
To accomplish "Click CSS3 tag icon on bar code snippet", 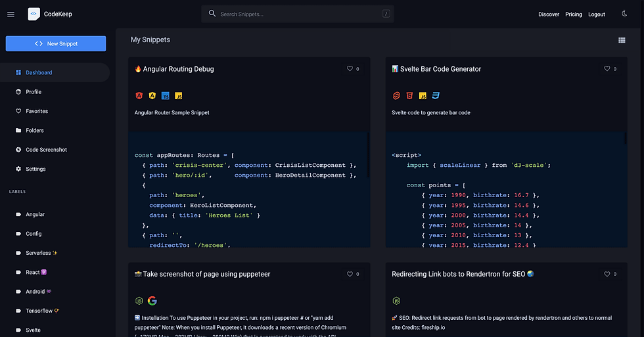I will pyautogui.click(x=436, y=96).
